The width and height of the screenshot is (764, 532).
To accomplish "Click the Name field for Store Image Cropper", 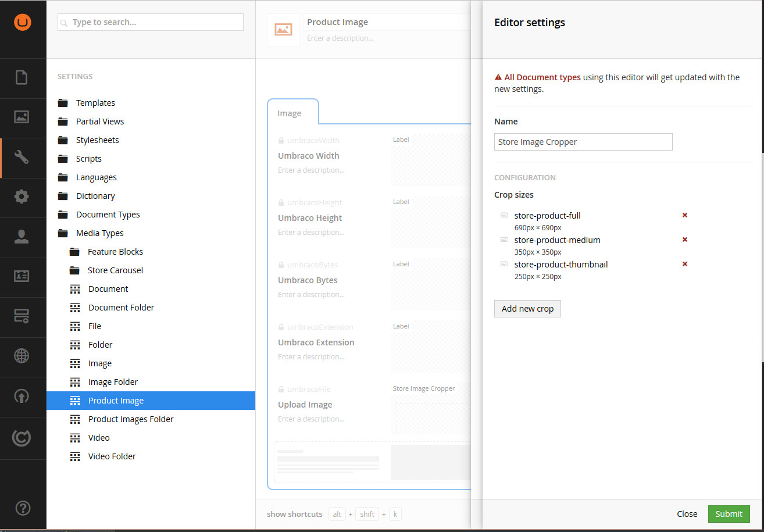I will (x=583, y=142).
